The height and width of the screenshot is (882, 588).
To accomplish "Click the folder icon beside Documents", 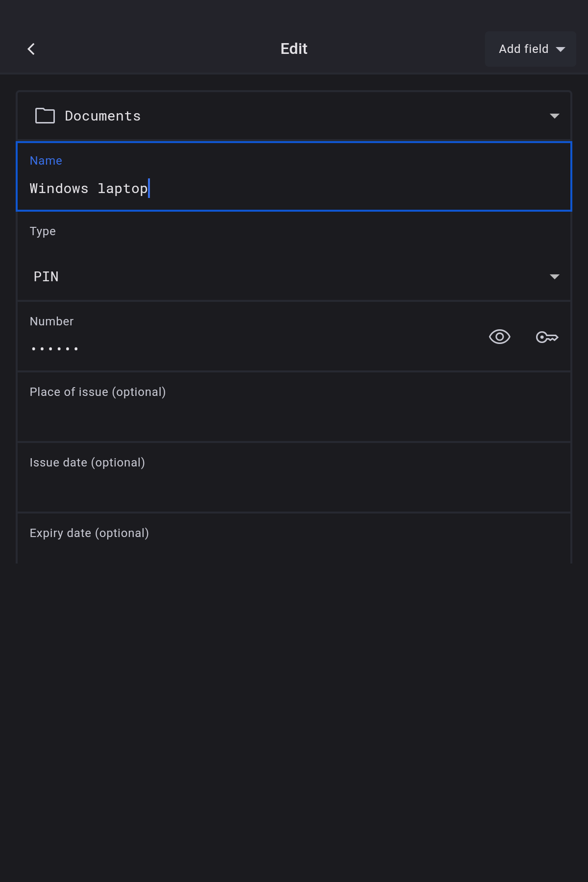I will (x=45, y=116).
